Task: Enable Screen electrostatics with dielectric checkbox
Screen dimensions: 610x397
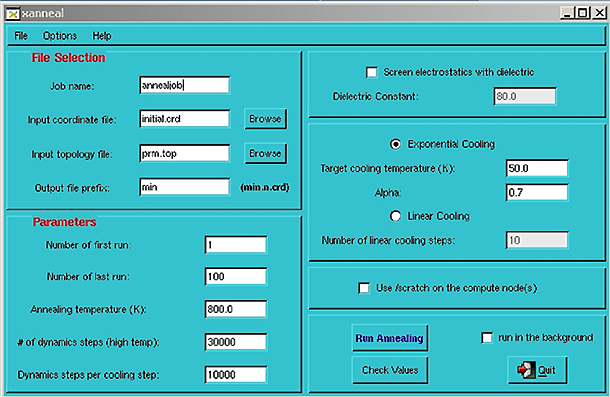Action: [372, 72]
